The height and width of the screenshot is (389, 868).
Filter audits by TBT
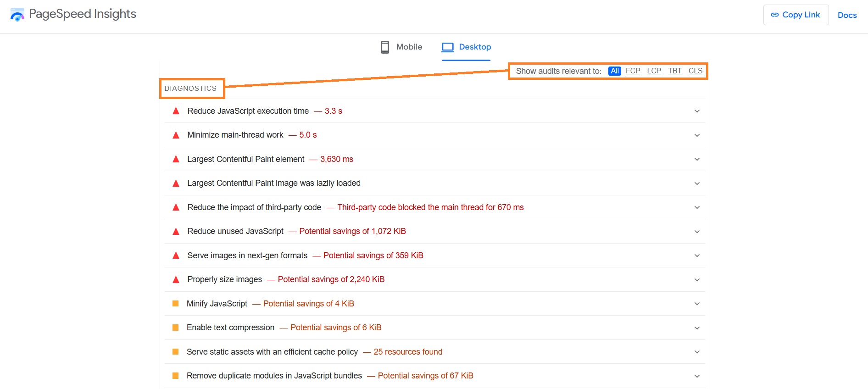[674, 71]
